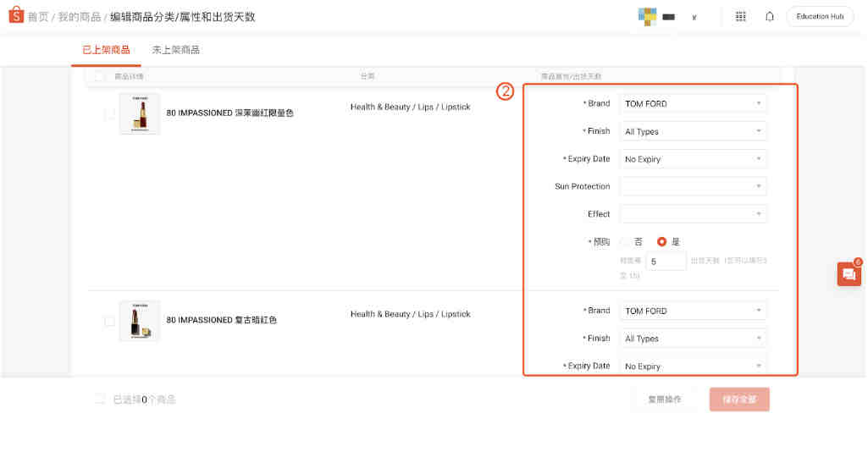Screen dimensions: 868x463
Task: Go to 首页 breadcrumb link
Action: pos(38,17)
